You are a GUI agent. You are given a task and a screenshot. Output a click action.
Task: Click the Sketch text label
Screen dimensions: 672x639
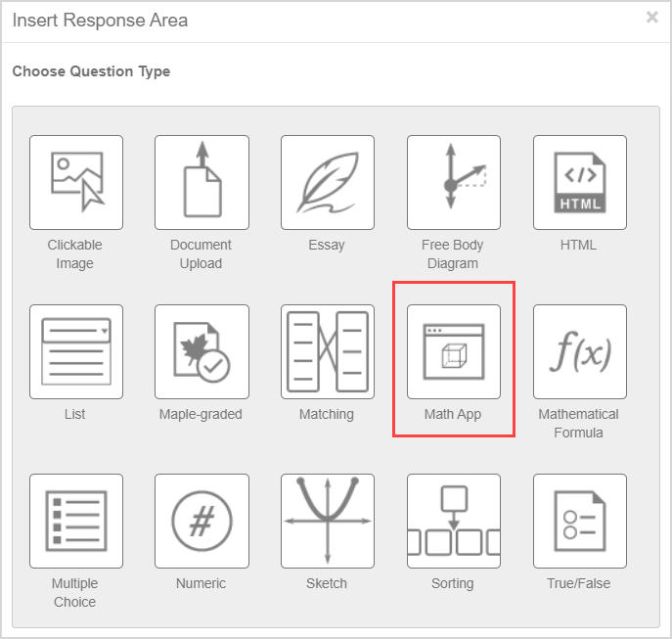(x=327, y=583)
